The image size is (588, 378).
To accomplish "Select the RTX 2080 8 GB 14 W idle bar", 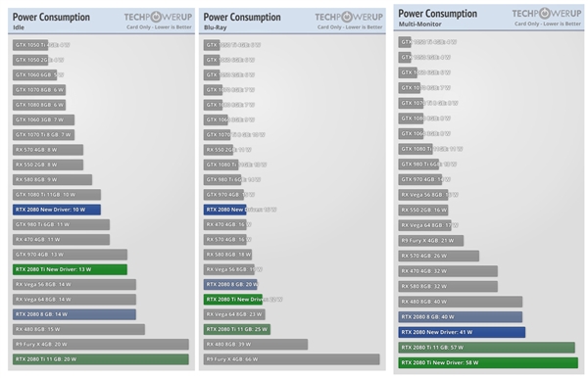I will (x=74, y=314).
